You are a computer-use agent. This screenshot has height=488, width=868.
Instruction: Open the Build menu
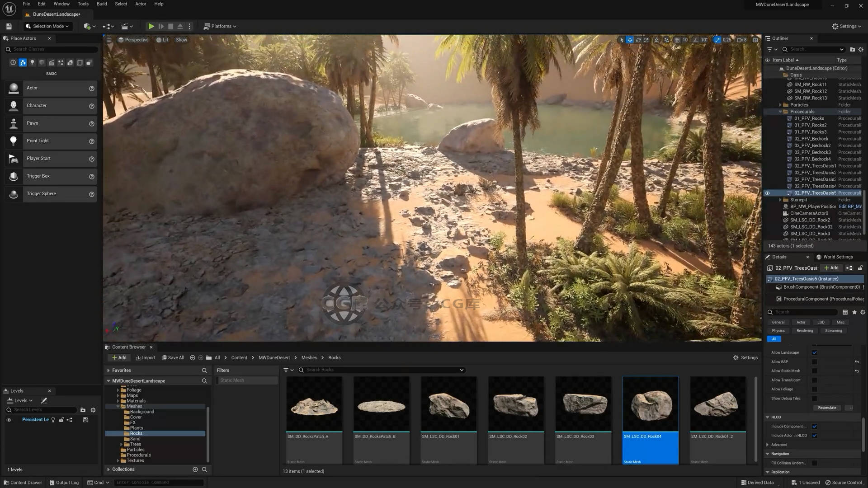point(102,4)
